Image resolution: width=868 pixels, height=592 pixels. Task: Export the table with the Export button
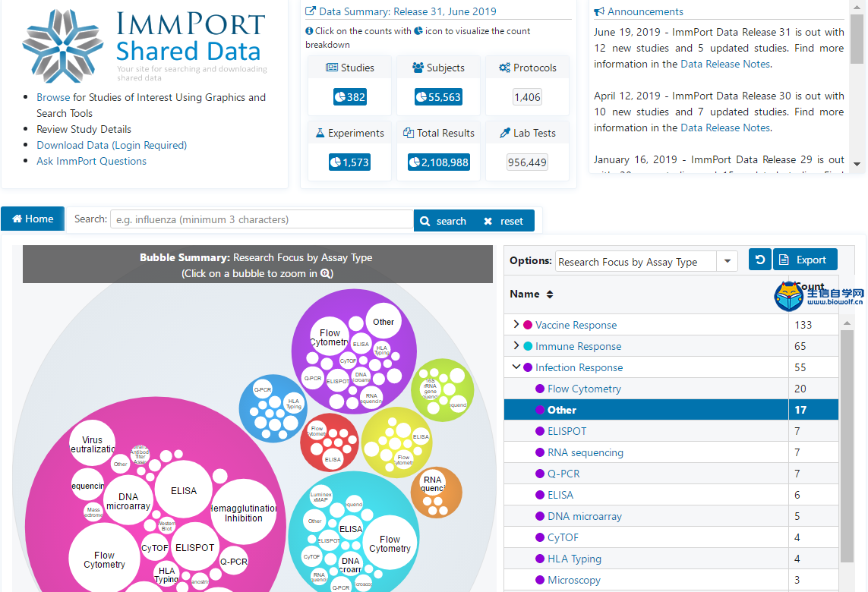(805, 260)
